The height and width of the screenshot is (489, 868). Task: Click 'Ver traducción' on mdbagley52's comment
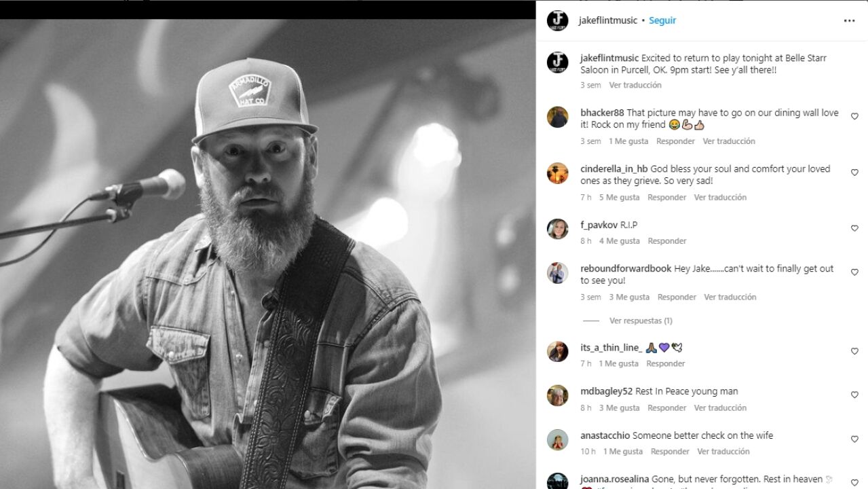721,407
